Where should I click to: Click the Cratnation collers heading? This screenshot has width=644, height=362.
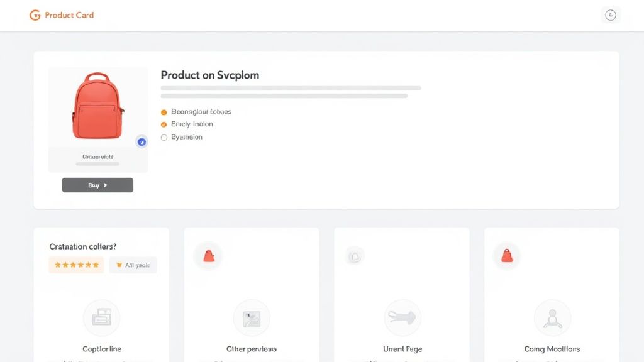[x=82, y=246]
